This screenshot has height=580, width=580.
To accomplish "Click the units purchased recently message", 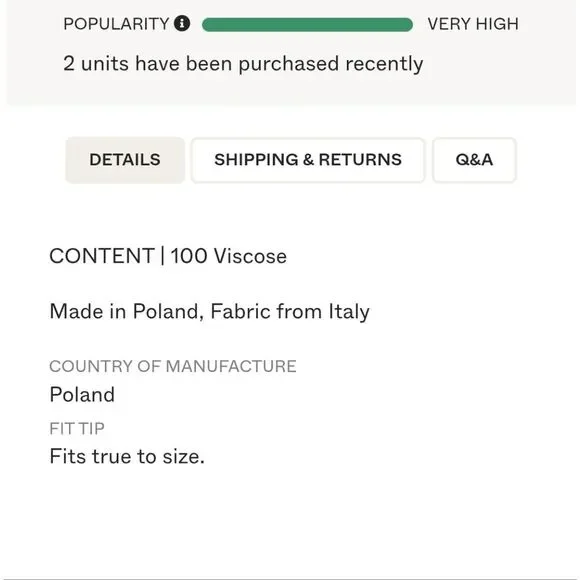I will point(243,64).
